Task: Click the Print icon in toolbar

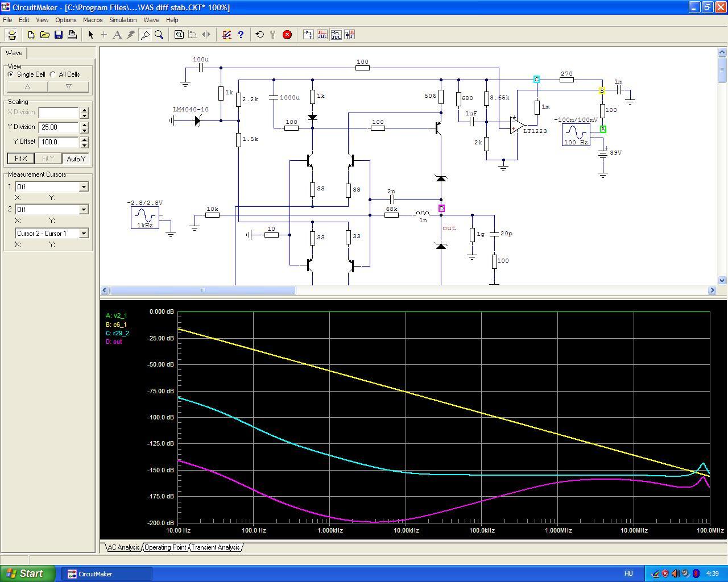Action: coord(72,35)
